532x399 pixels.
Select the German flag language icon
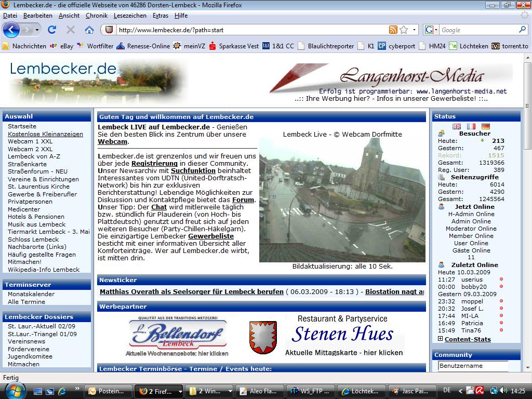[x=486, y=126]
